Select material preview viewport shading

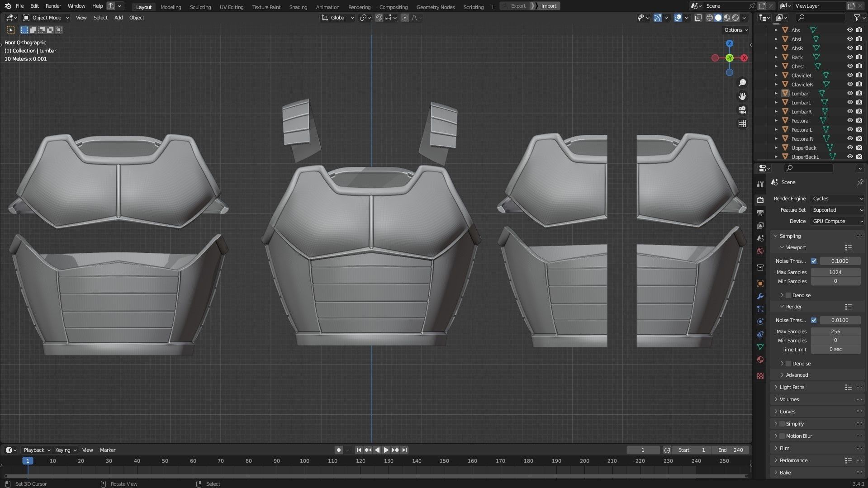coord(727,18)
